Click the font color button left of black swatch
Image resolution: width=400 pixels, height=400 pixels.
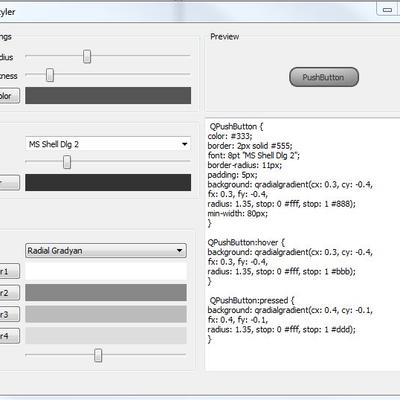click(9, 183)
